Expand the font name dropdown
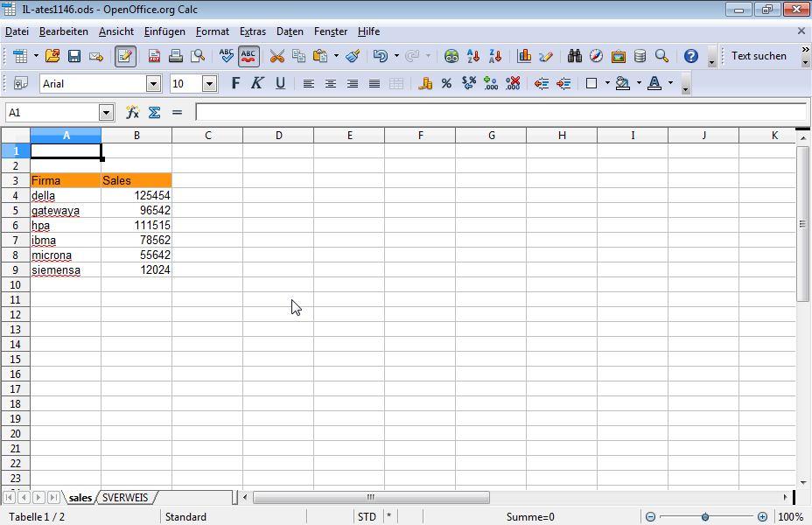The height and width of the screenshot is (525, 812). click(x=153, y=83)
